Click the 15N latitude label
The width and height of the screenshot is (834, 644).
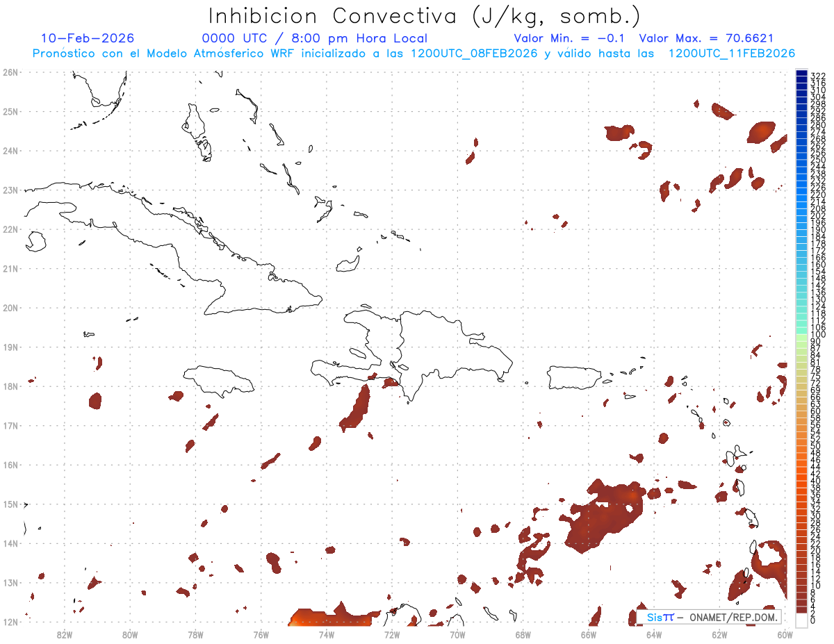(x=10, y=504)
